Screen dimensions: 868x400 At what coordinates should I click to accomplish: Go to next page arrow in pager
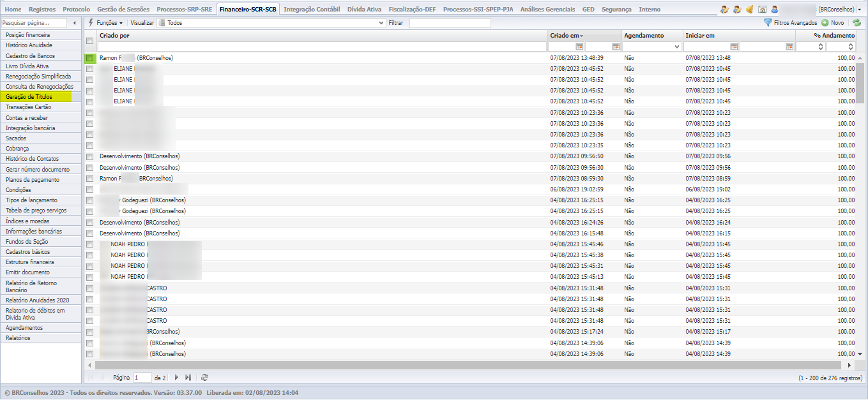pos(176,378)
